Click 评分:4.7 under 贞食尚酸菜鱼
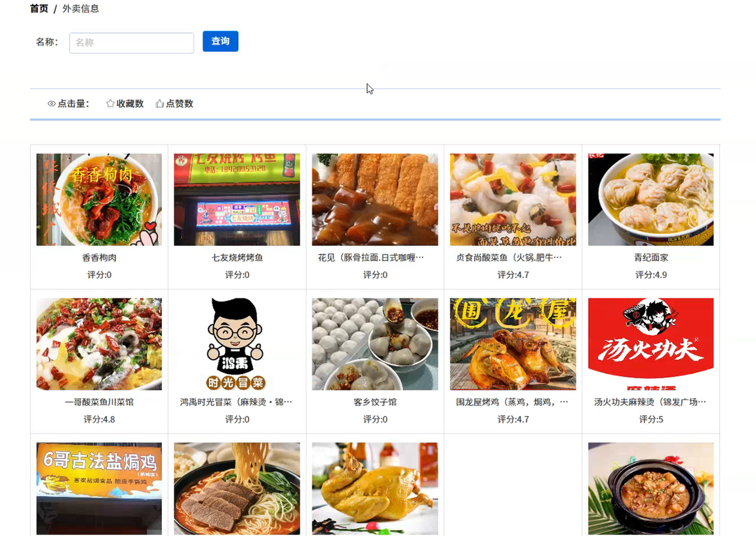This screenshot has width=756, height=536. (513, 275)
